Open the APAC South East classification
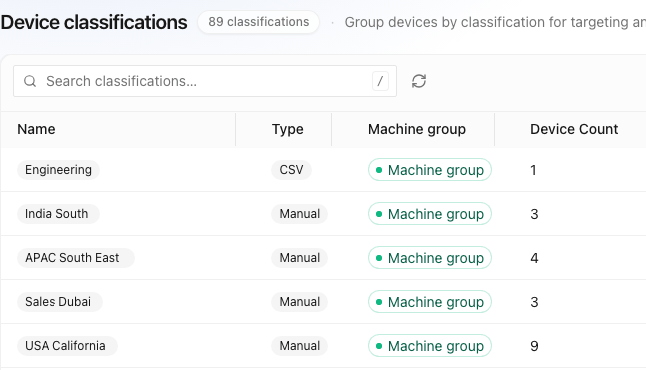 pos(75,258)
